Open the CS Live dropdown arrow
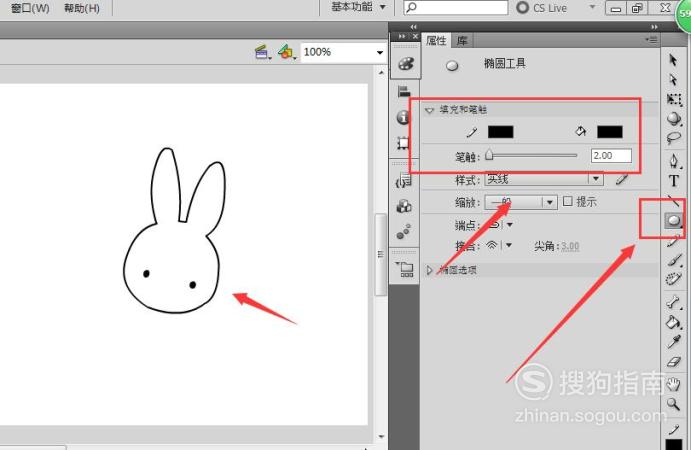The height and width of the screenshot is (450, 691). [x=592, y=7]
